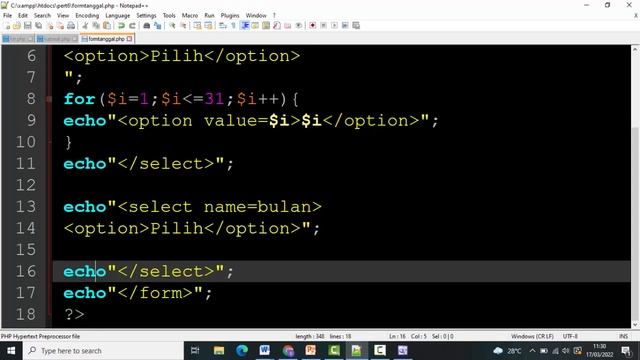Switch to PowerPoint on the taskbar
640x360 pixels.
coord(311,351)
